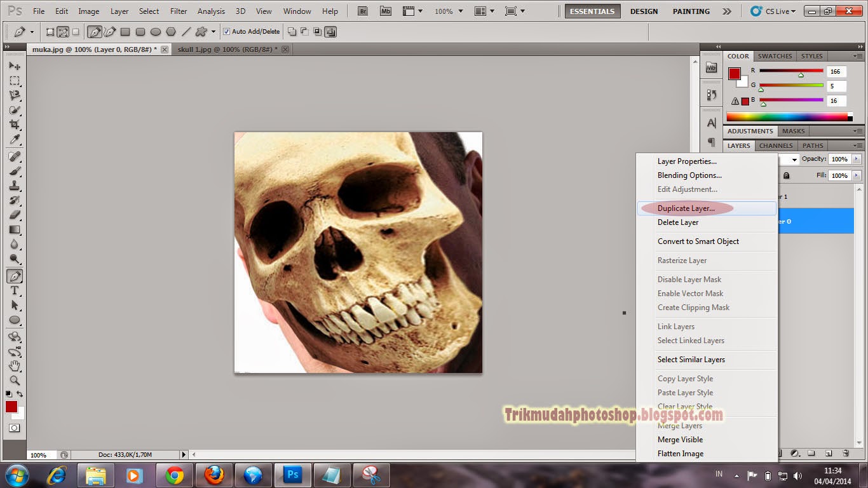Switch to the Swatches tab
The width and height of the screenshot is (868, 488).
775,56
